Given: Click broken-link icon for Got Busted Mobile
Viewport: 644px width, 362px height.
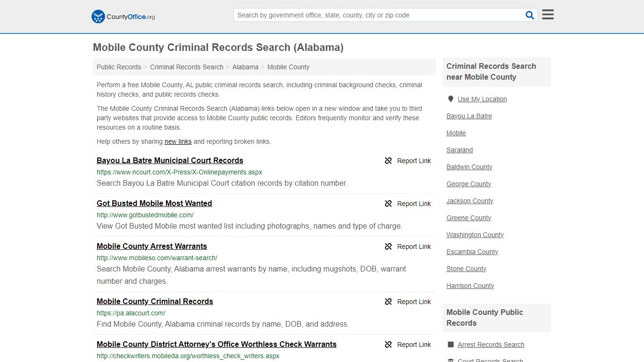Looking at the screenshot, I should point(388,204).
